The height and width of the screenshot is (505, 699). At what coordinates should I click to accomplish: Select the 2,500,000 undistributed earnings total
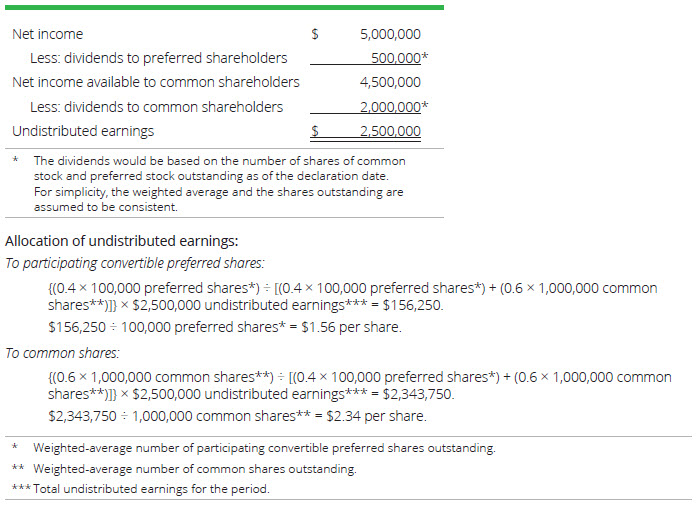(390, 131)
